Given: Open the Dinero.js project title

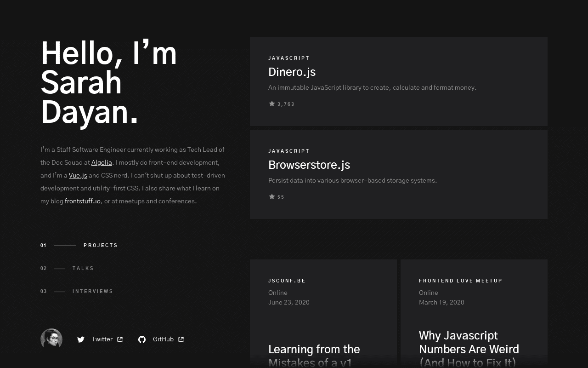Looking at the screenshot, I should pyautogui.click(x=292, y=72).
